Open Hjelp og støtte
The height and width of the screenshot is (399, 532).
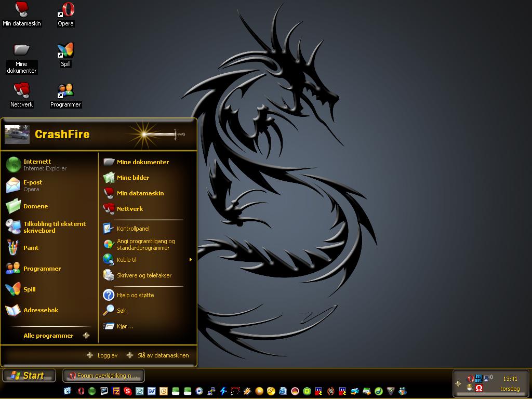(148, 295)
